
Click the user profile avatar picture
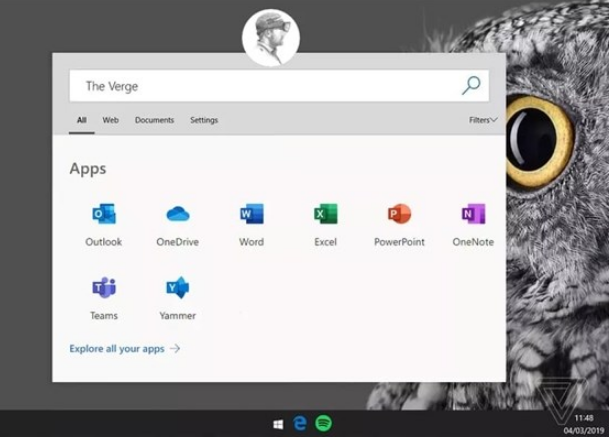[x=271, y=38]
